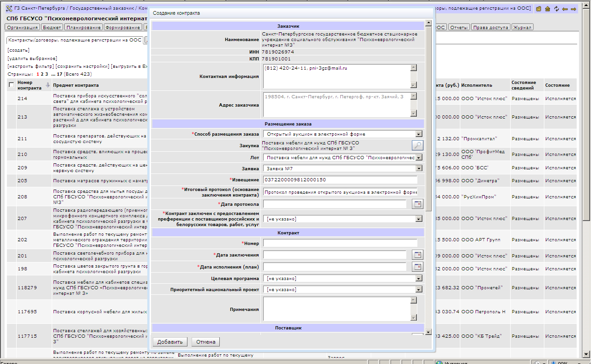Expand the Целевая программа dropdown

point(418,278)
